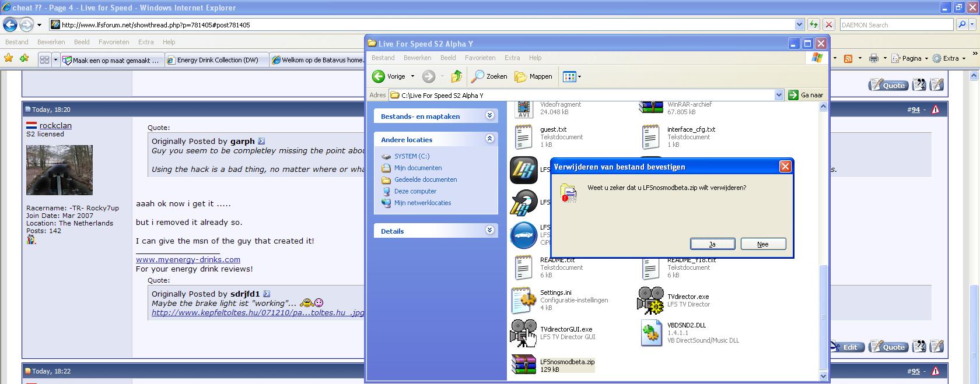
Task: Click Internet Explorer forward arrow button
Action: point(26,24)
